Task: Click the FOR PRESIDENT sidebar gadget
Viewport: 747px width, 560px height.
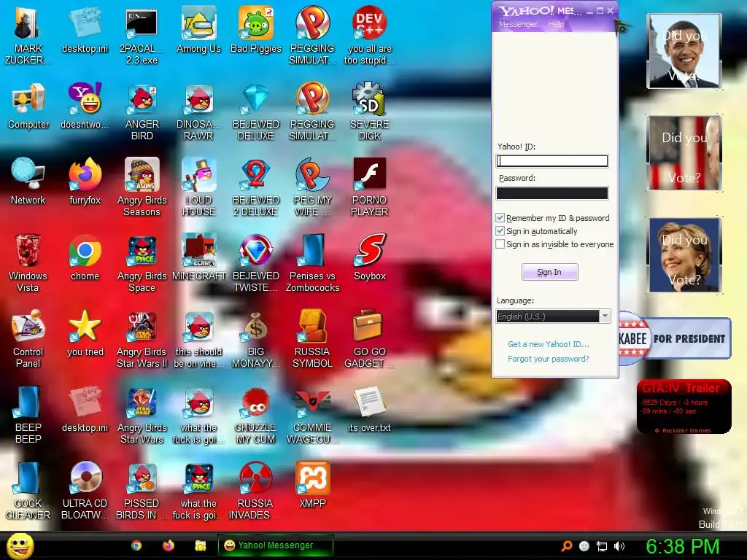Action: pos(675,338)
